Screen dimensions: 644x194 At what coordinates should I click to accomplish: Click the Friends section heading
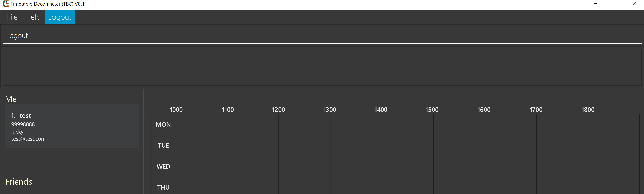click(19, 182)
